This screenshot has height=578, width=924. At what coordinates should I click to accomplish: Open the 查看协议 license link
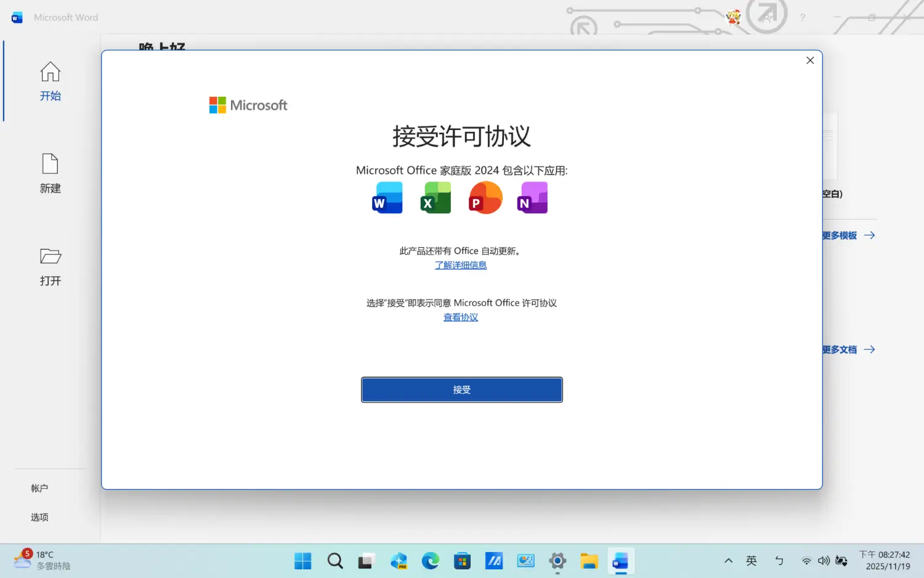pyautogui.click(x=460, y=317)
